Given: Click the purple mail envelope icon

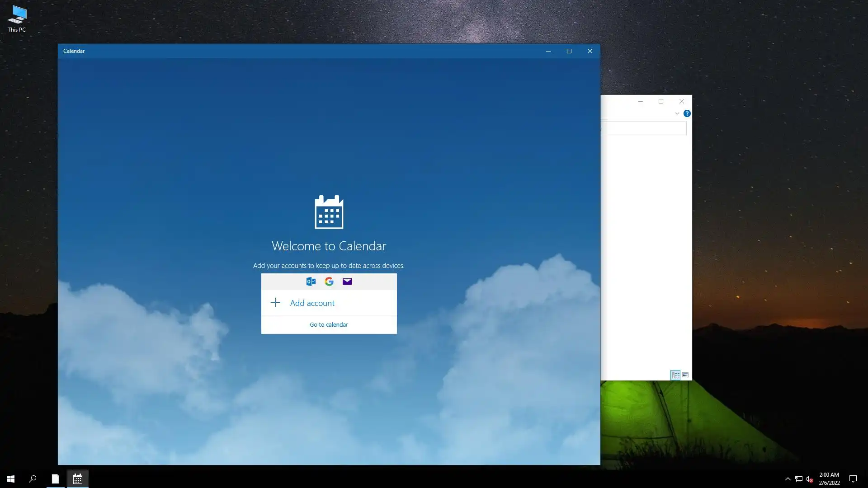Looking at the screenshot, I should click(347, 282).
